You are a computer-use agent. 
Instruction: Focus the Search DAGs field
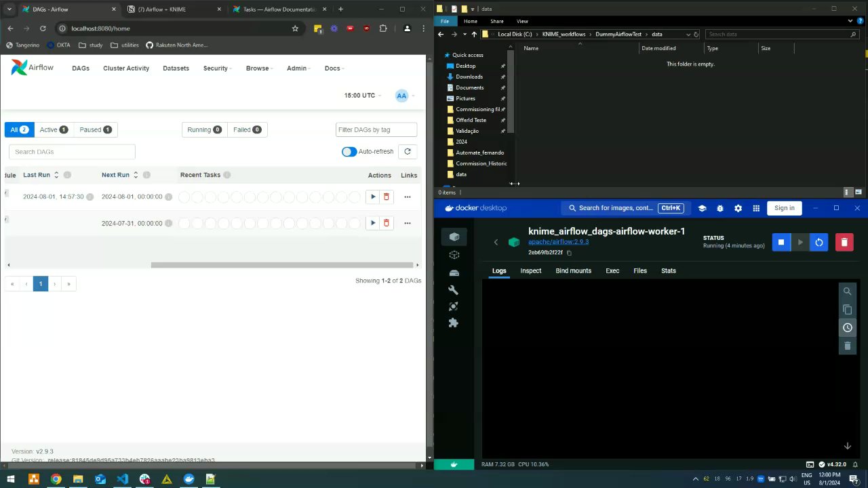click(x=72, y=152)
